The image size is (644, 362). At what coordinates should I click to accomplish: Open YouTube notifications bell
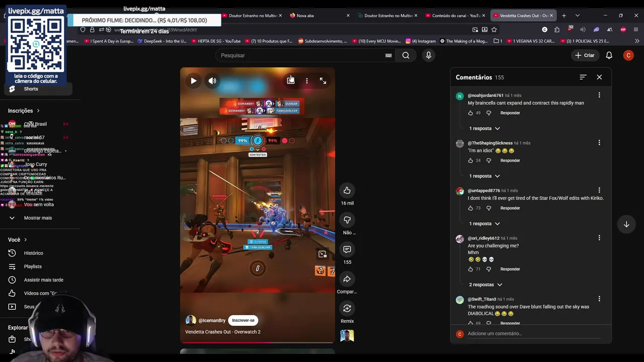click(609, 55)
